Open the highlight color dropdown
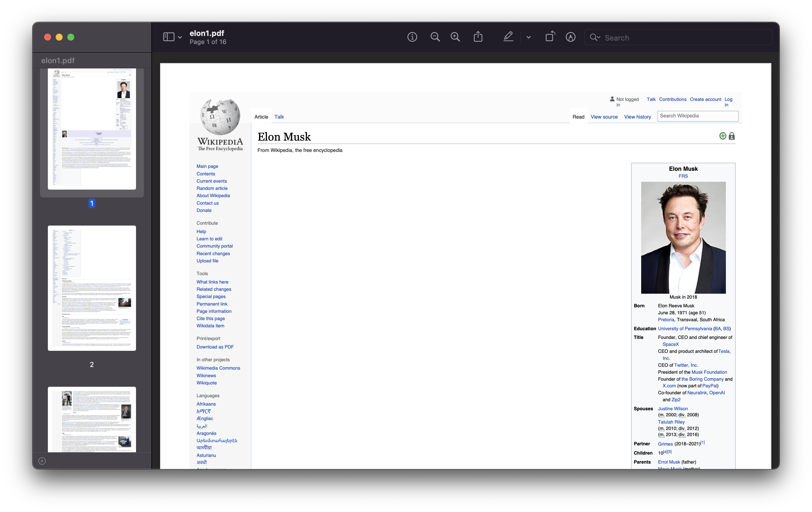 click(528, 37)
